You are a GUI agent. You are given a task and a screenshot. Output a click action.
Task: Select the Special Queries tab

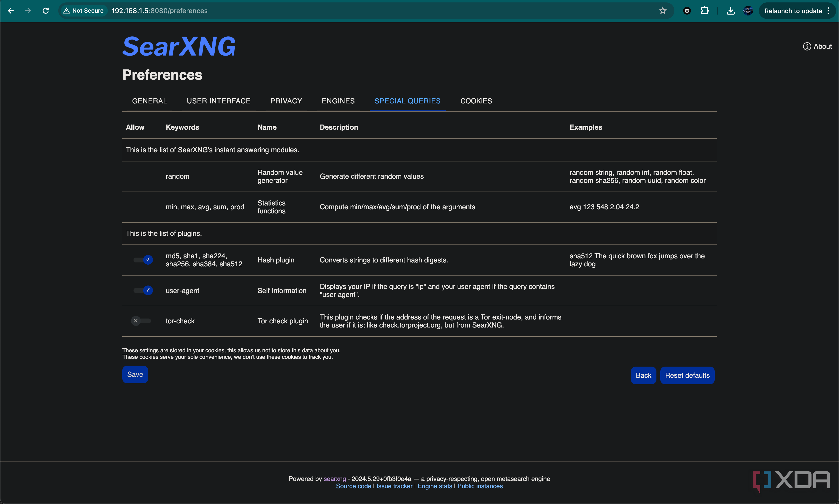[407, 101]
